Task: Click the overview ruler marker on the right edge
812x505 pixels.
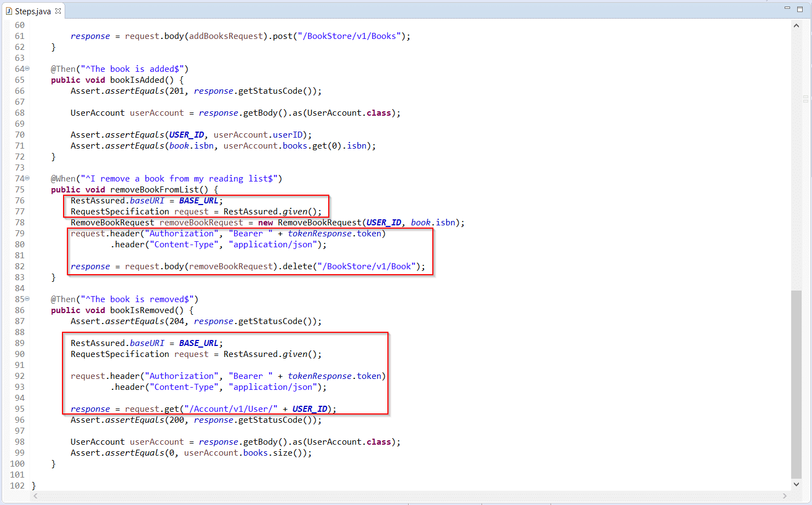Action: [x=806, y=99]
